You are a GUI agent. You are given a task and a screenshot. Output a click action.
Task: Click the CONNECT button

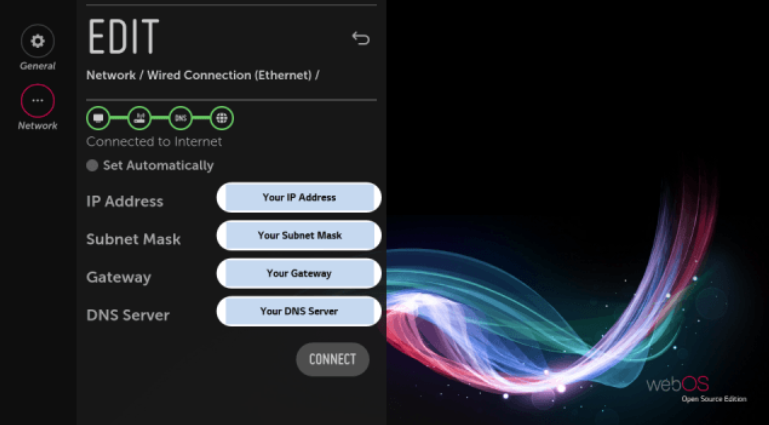point(333,359)
